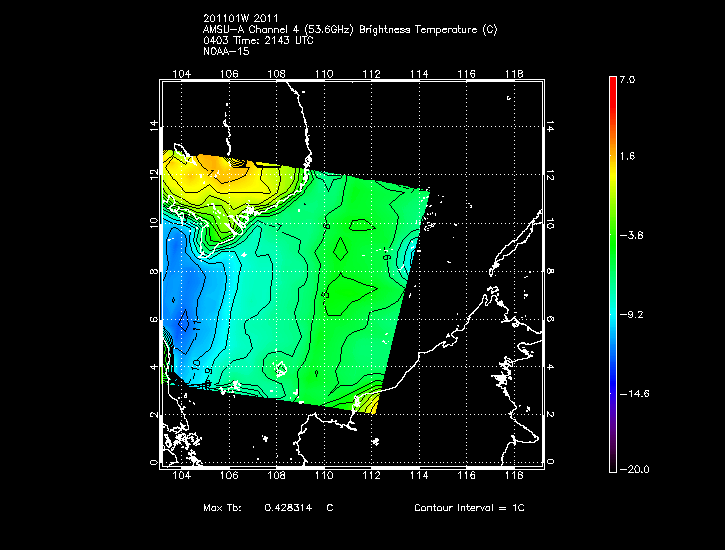Click the "-14.6" colorbar tick label
This screenshot has height=550, width=725.
click(634, 394)
